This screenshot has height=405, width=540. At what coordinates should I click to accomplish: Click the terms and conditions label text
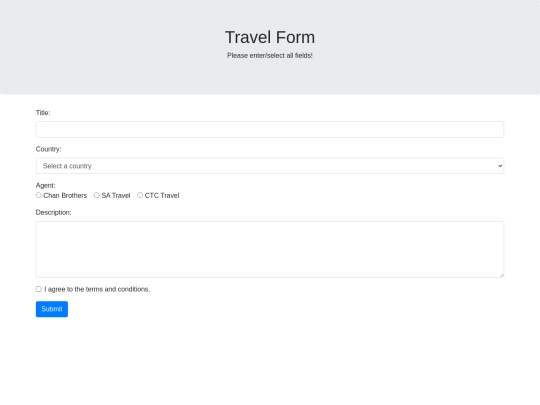click(97, 289)
